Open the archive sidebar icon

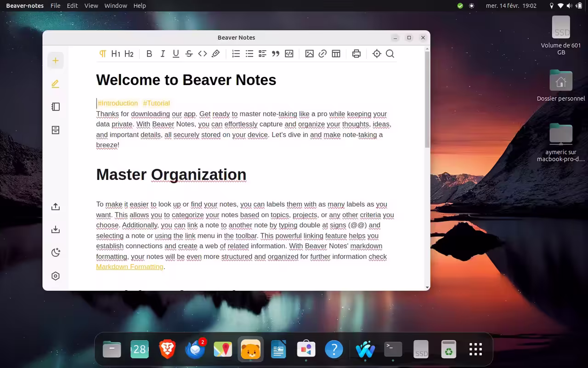tap(56, 130)
